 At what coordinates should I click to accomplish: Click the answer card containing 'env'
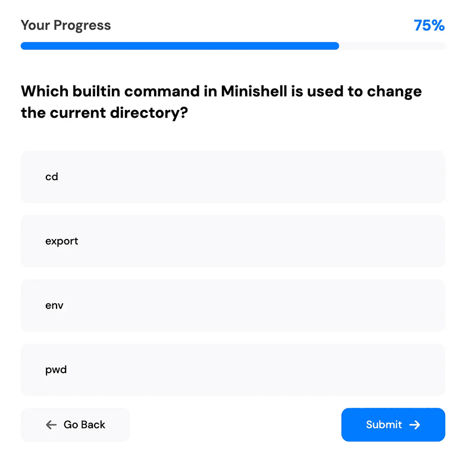click(233, 305)
